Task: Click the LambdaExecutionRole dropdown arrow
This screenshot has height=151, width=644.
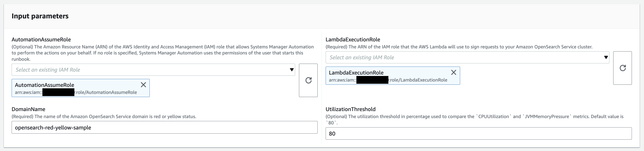Action: point(606,57)
